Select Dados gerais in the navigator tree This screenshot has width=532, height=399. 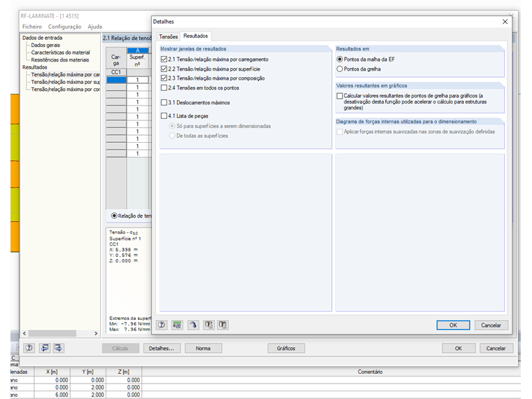coord(45,45)
